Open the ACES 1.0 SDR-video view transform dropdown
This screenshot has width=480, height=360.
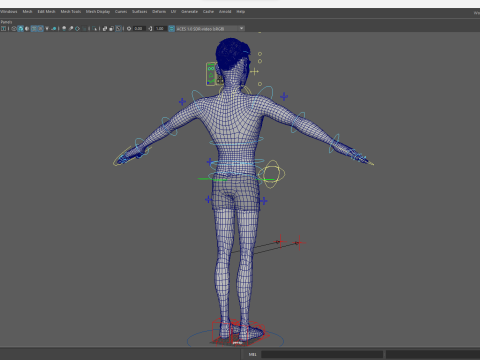point(210,29)
